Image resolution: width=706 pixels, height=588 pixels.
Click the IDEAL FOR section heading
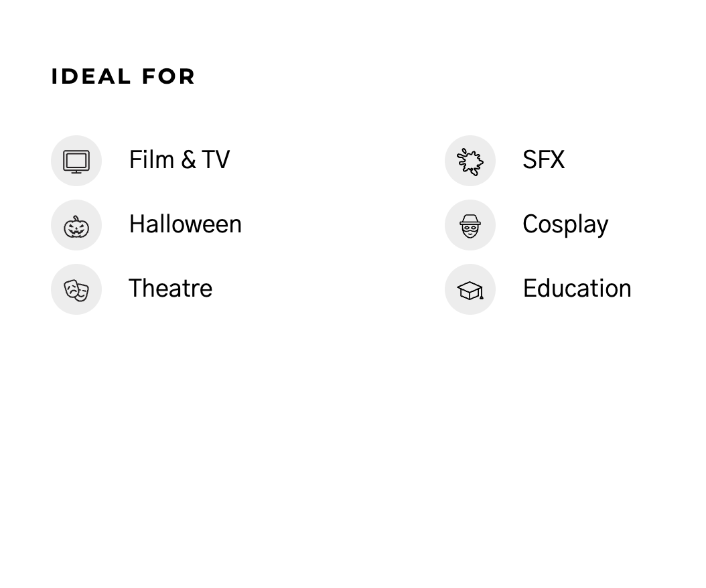[123, 76]
